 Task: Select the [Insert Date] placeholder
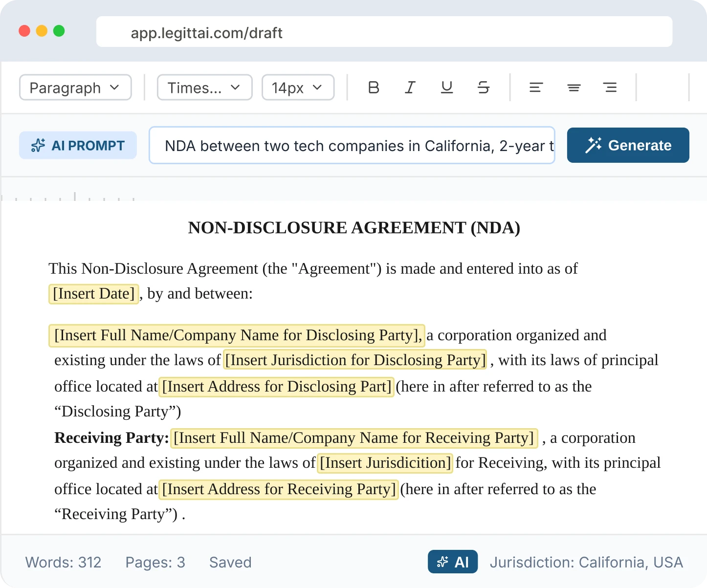pyautogui.click(x=94, y=294)
